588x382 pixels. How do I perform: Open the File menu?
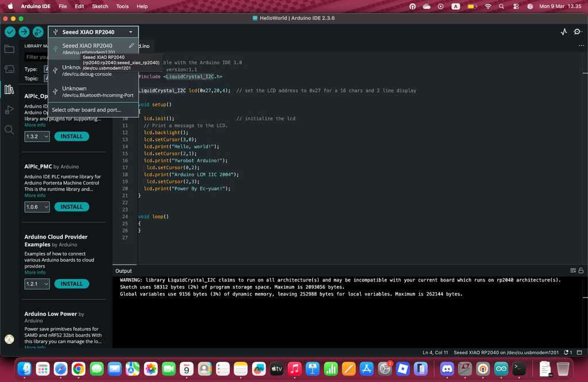(x=63, y=6)
